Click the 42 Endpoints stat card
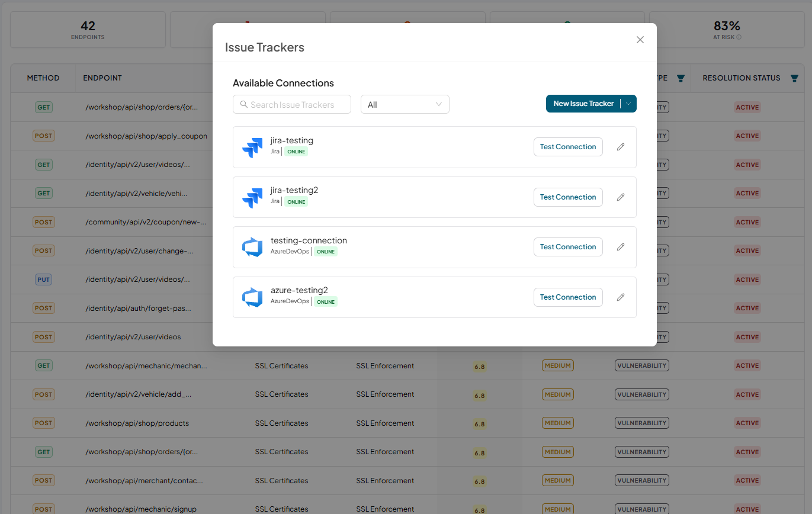Screen dimensions: 812x514 coord(88,30)
